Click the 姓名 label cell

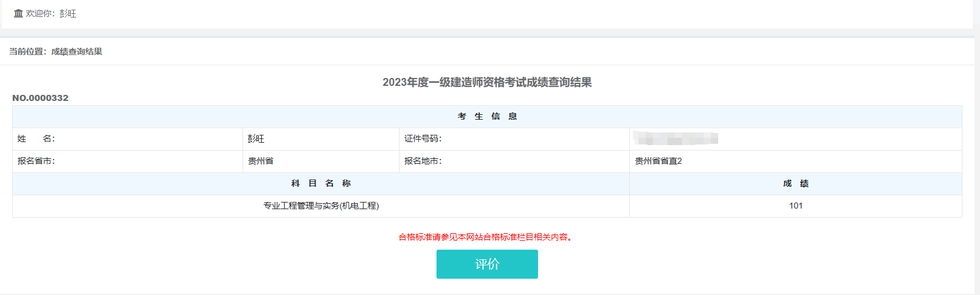[36, 139]
